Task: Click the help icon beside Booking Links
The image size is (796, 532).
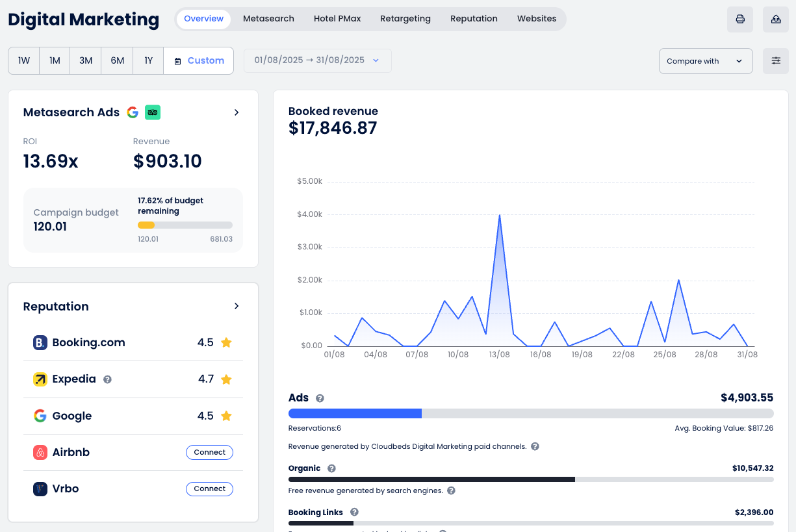Action: tap(354, 513)
